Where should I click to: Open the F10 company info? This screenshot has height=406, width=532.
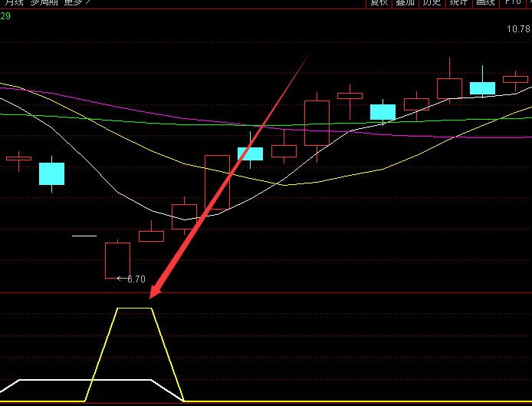click(511, 3)
